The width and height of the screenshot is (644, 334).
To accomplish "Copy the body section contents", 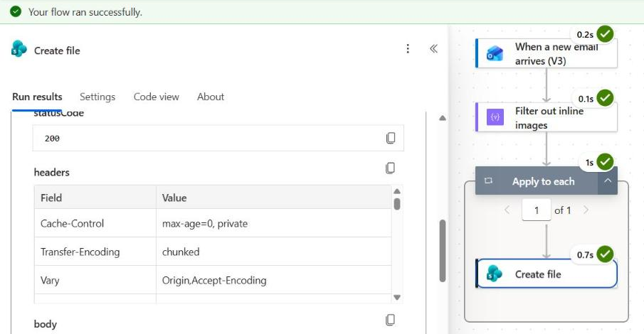I will tap(391, 320).
